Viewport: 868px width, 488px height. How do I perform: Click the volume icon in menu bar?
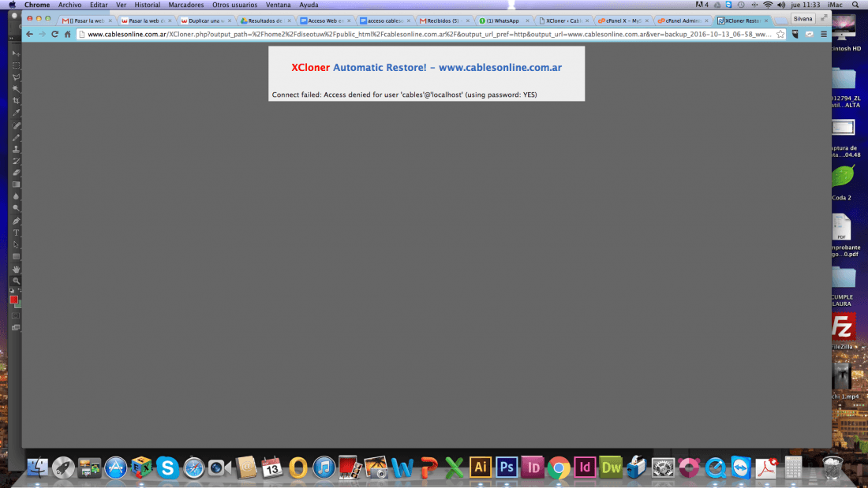coord(781,5)
